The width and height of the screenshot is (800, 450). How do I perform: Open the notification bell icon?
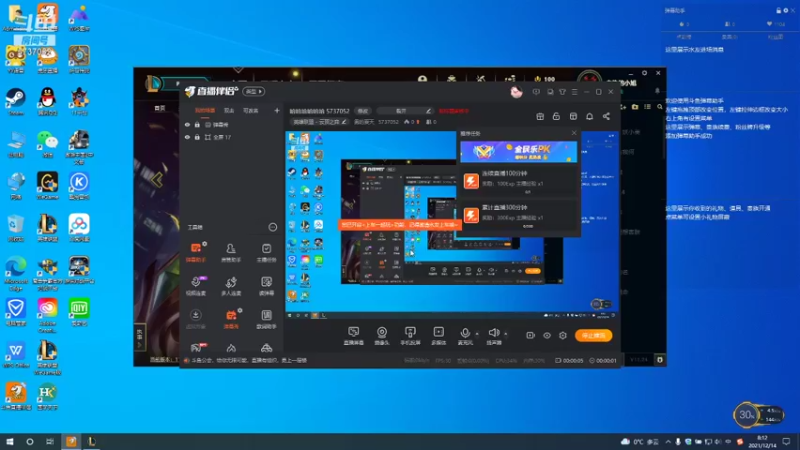point(589,116)
